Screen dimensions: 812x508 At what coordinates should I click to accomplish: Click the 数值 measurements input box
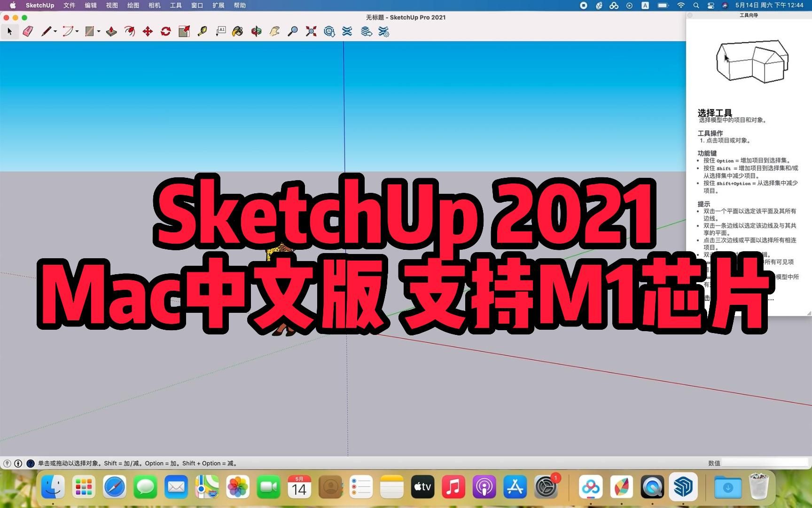coord(765,463)
